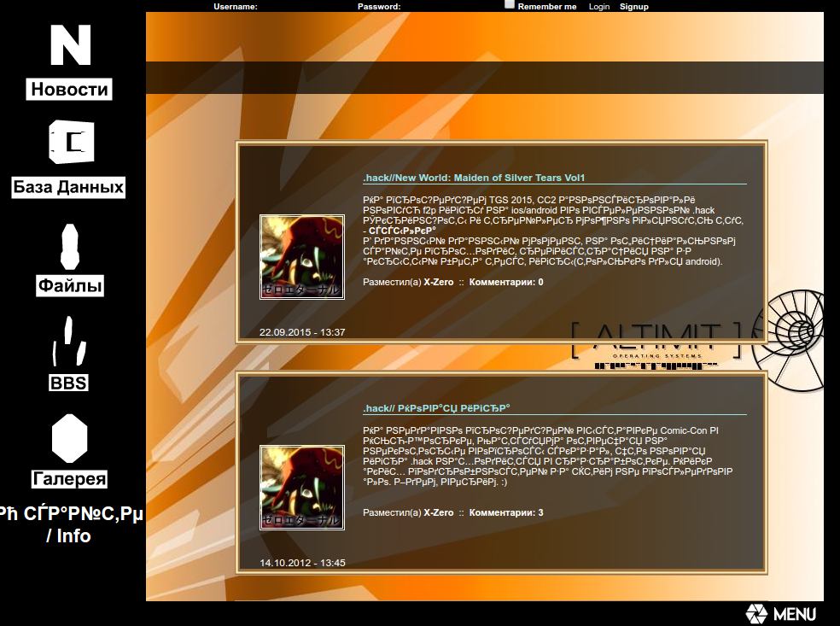840x626 pixels.
Task: Open the second news post title starting .hack//
Action: (x=436, y=408)
